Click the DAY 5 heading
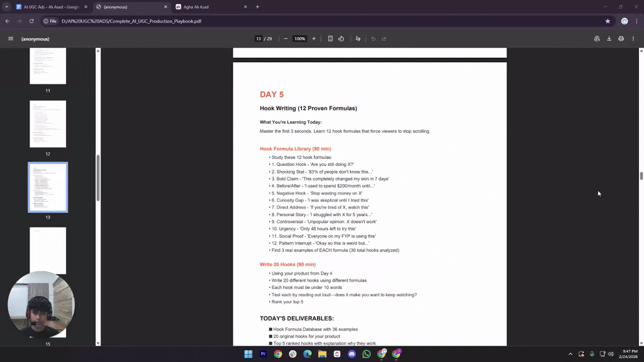Screen dimensions: 644x362 [x=272, y=94]
